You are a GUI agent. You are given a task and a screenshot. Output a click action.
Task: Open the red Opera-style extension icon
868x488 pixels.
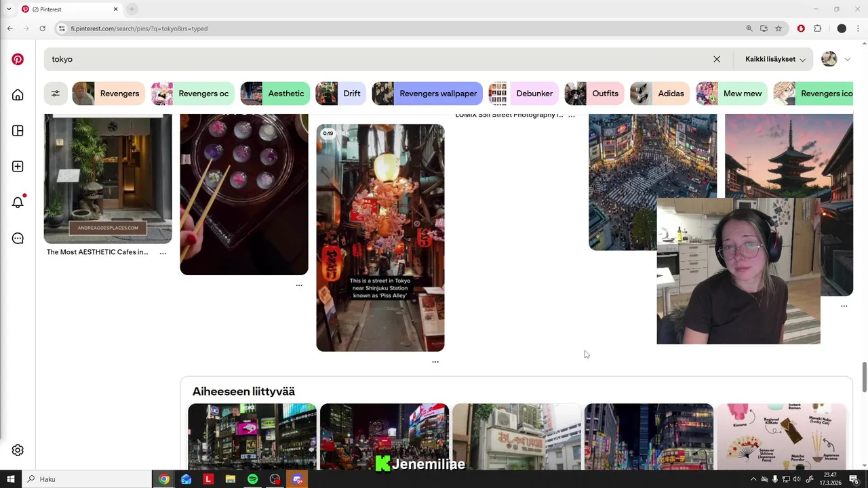[x=801, y=28]
